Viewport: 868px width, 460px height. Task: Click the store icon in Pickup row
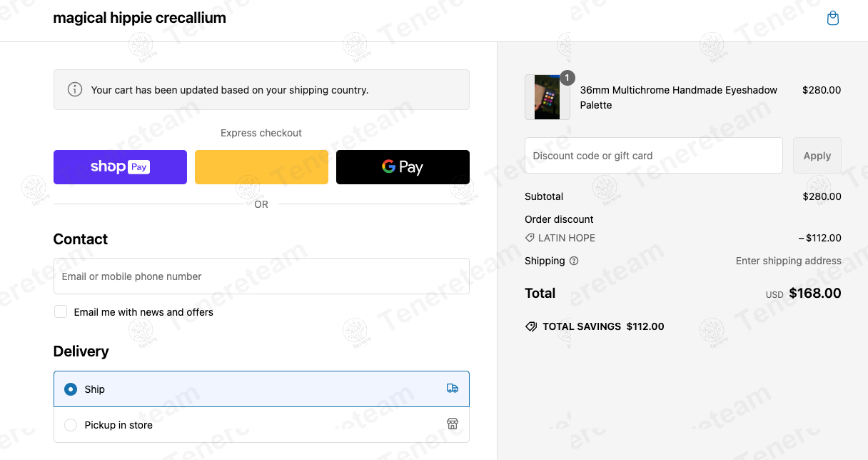pos(453,424)
